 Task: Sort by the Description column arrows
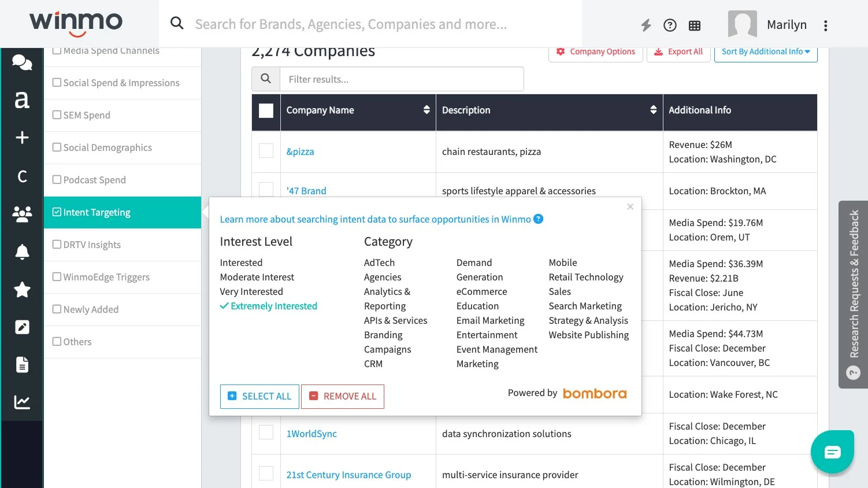click(653, 110)
